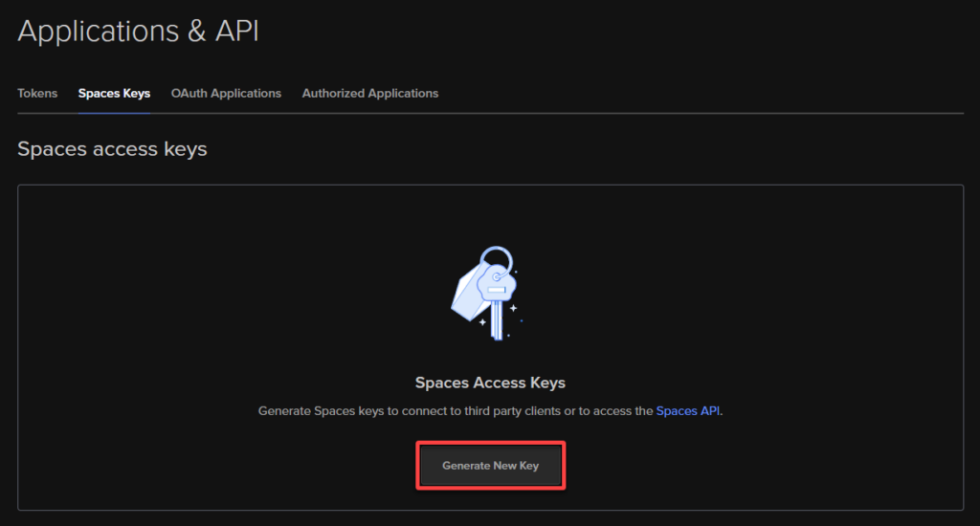Click the red outline around Generate New Key
The image size is (980, 526).
point(490,443)
